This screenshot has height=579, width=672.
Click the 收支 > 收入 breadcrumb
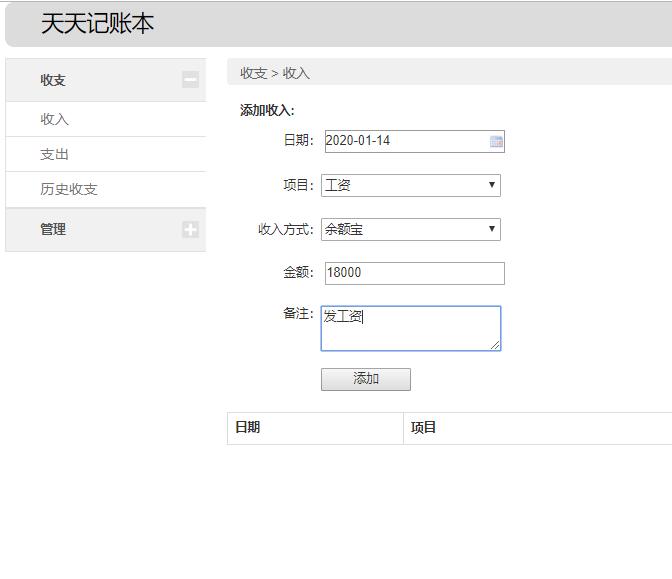click(275, 73)
